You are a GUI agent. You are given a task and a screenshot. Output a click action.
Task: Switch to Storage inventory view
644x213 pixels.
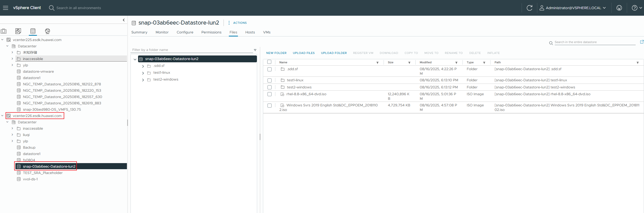33,31
